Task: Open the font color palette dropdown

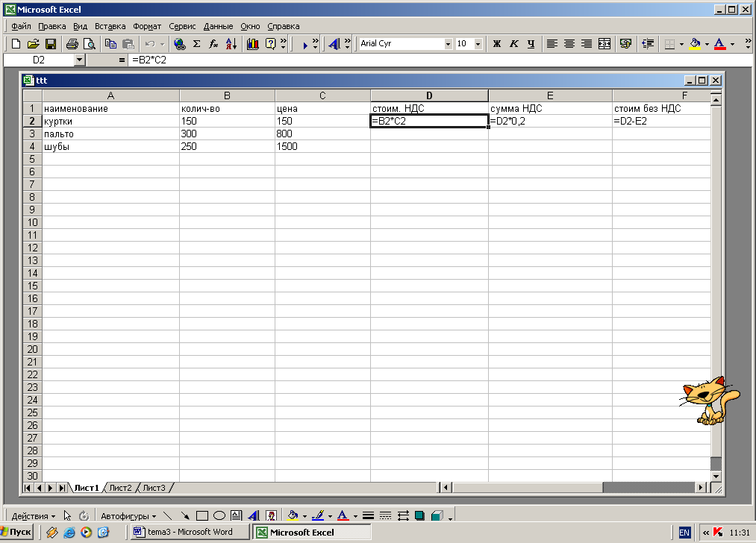Action: [732, 44]
